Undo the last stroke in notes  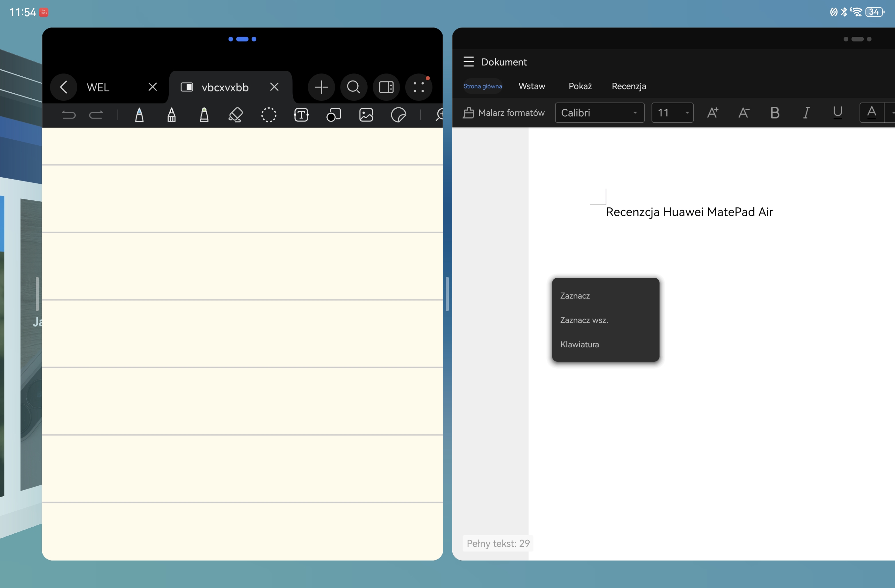click(x=69, y=115)
